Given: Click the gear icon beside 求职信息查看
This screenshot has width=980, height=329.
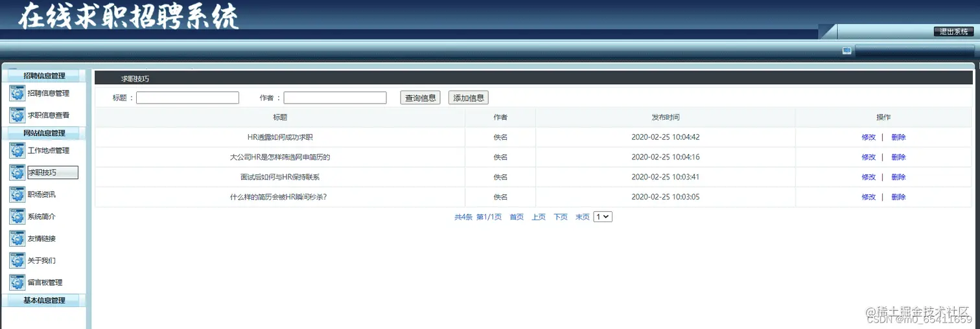Looking at the screenshot, I should 17,115.
